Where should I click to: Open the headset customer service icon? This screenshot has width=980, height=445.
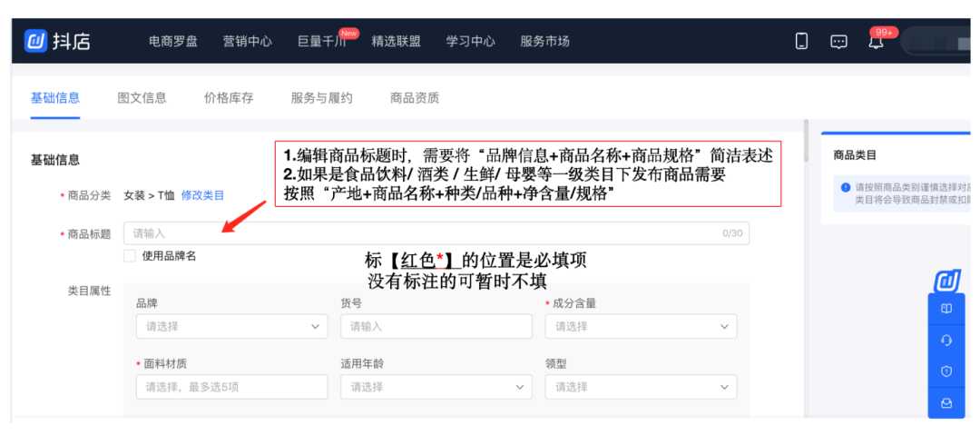(946, 340)
